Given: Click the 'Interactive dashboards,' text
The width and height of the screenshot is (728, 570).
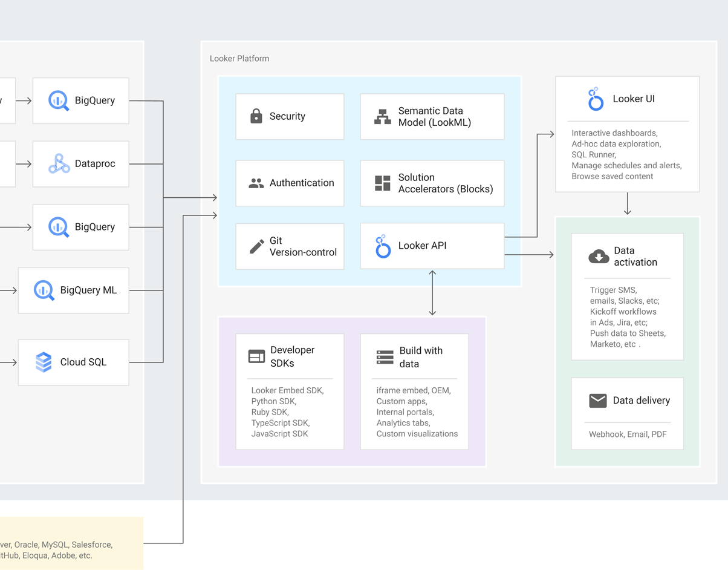Looking at the screenshot, I should pos(614,133).
